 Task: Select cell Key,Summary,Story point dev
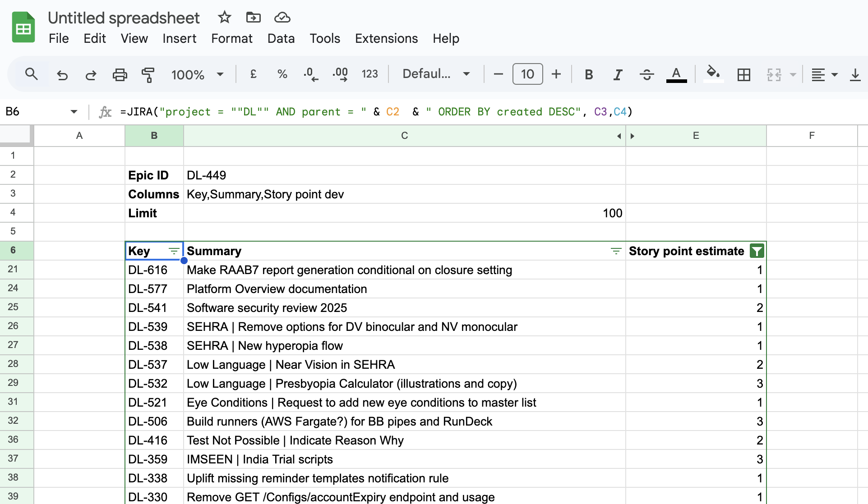pos(404,194)
